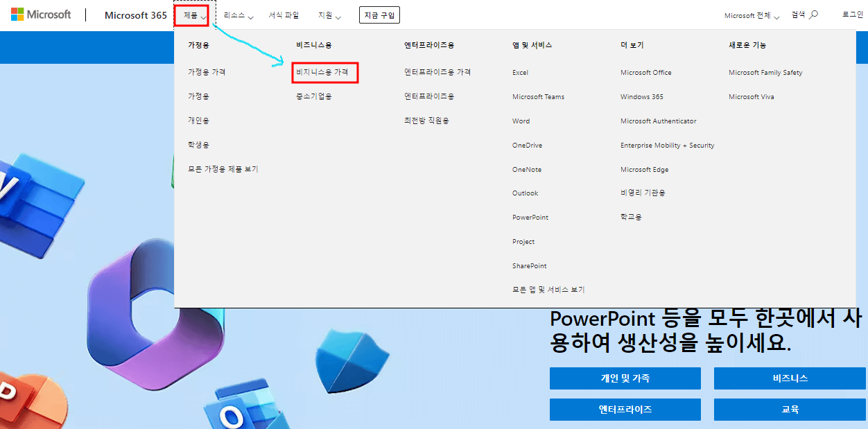Image resolution: width=868 pixels, height=429 pixels.
Task: Open the 서식 파일 menu item
Action: point(284,15)
